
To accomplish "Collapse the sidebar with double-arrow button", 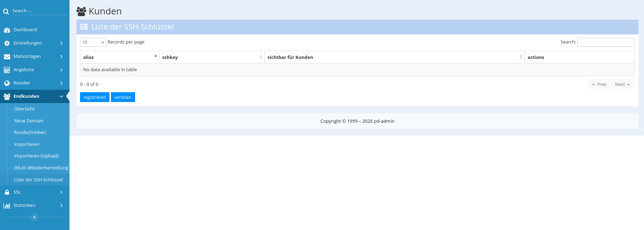I will click(x=34, y=217).
